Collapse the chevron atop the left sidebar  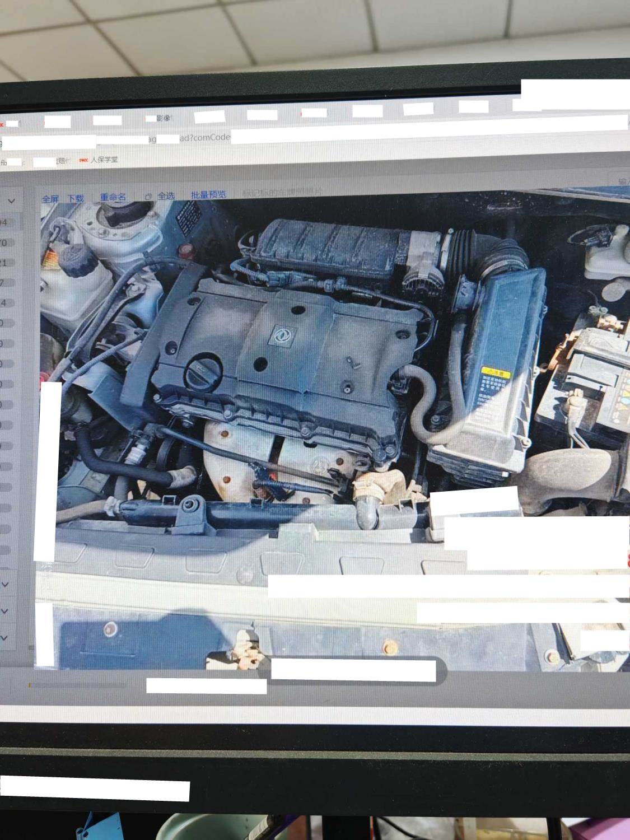click(11, 200)
